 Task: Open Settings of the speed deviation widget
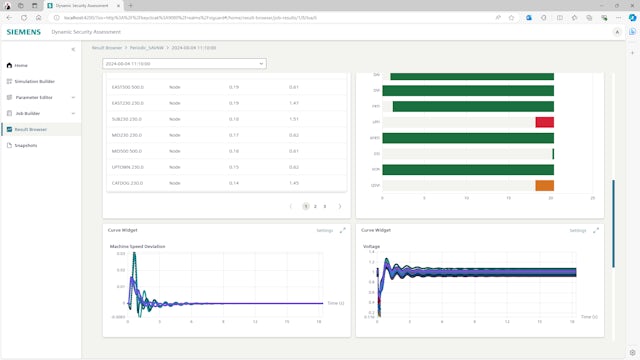[325, 231]
